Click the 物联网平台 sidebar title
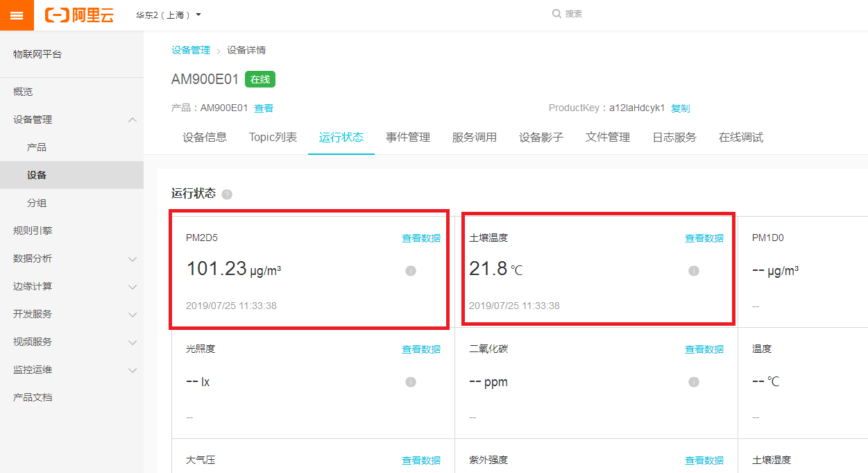The image size is (868, 473). tap(37, 54)
